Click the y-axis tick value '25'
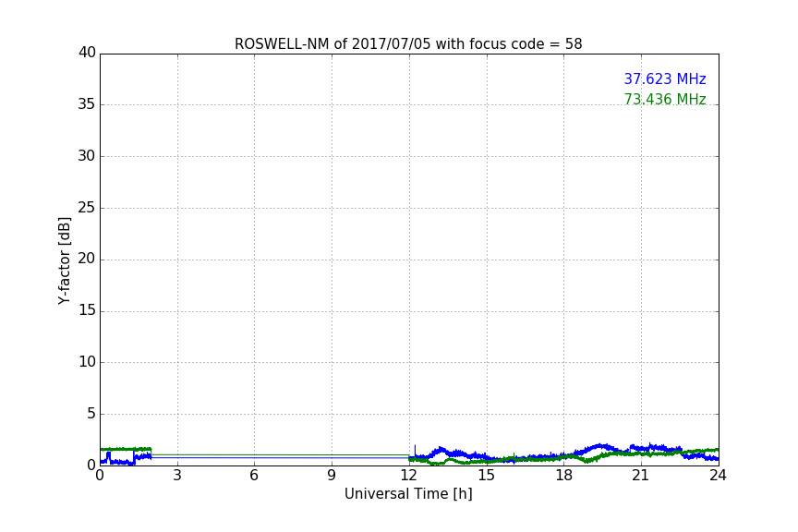The width and height of the screenshot is (798, 532). click(x=87, y=208)
